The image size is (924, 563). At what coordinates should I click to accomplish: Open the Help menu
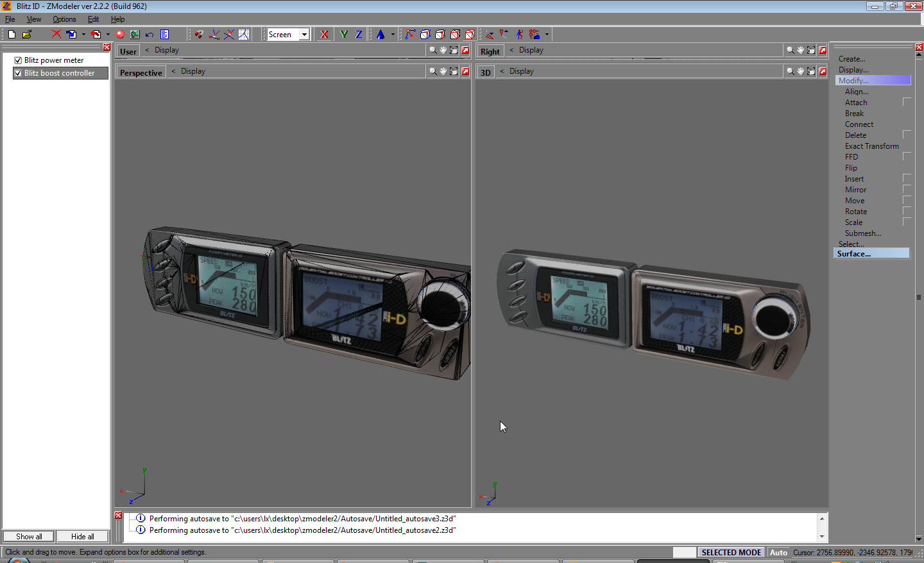click(117, 19)
